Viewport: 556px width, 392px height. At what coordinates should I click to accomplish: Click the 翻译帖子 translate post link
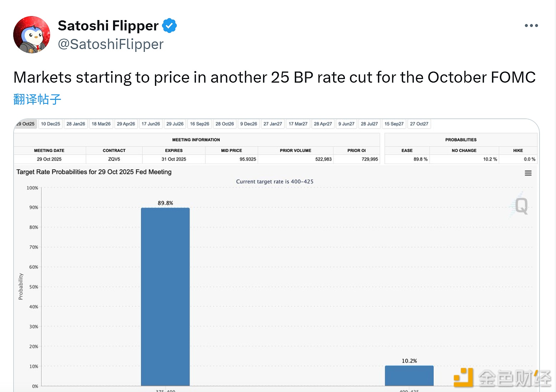click(37, 99)
